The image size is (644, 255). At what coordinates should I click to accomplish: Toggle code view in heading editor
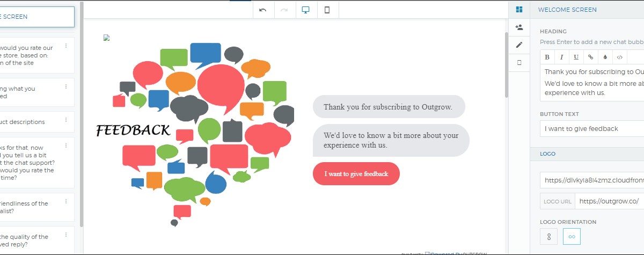[x=620, y=57]
